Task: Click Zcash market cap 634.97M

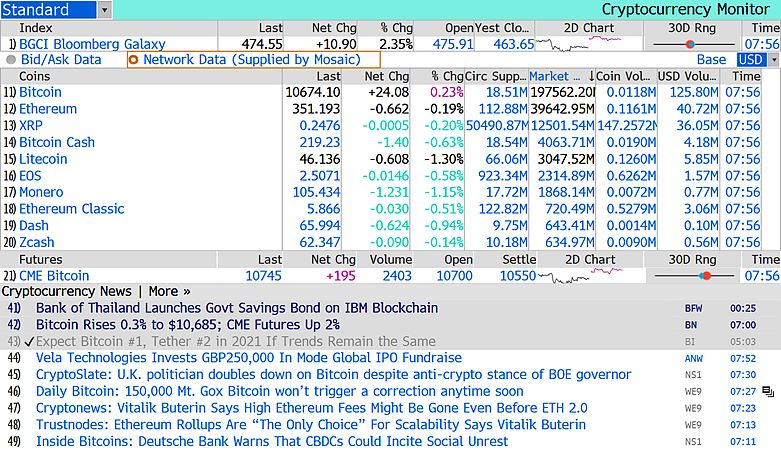Action: pos(569,242)
